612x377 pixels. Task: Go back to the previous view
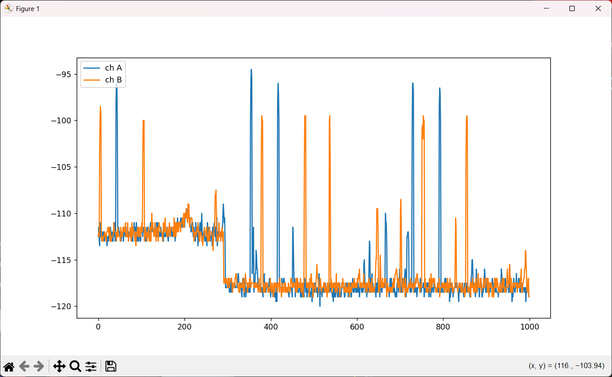point(24,366)
